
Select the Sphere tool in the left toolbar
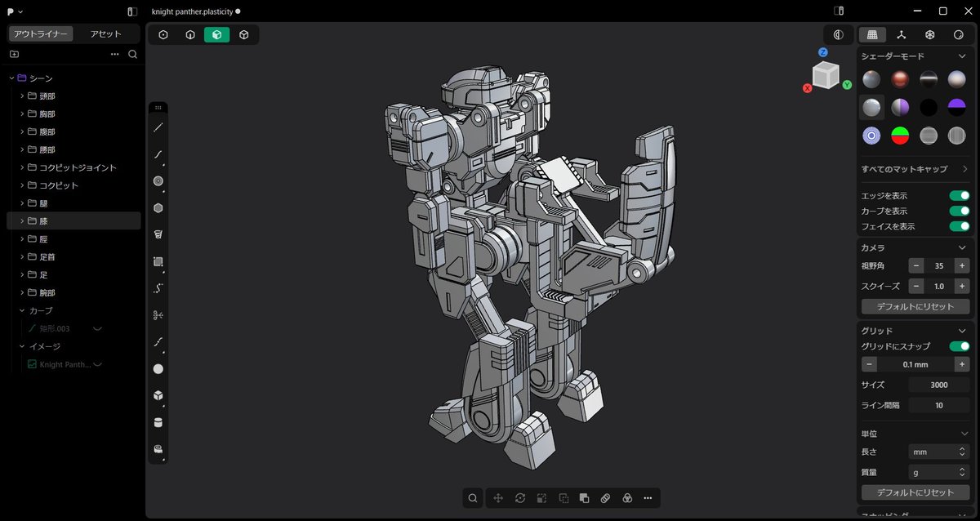158,369
